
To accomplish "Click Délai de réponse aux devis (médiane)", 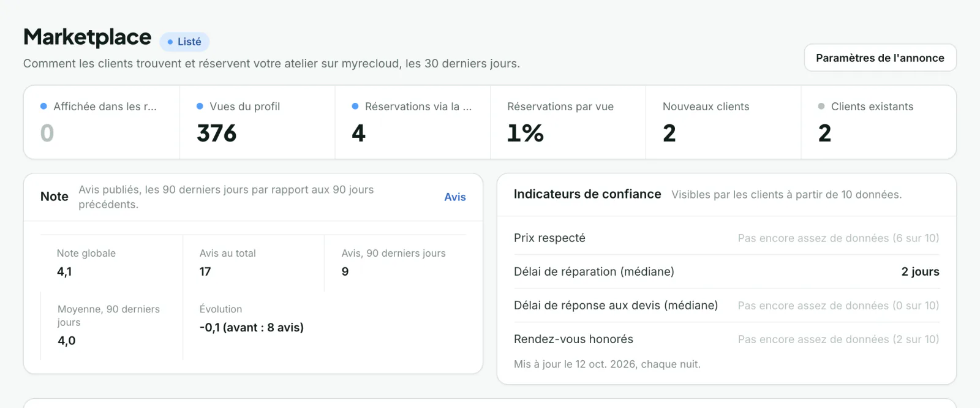I will point(616,305).
